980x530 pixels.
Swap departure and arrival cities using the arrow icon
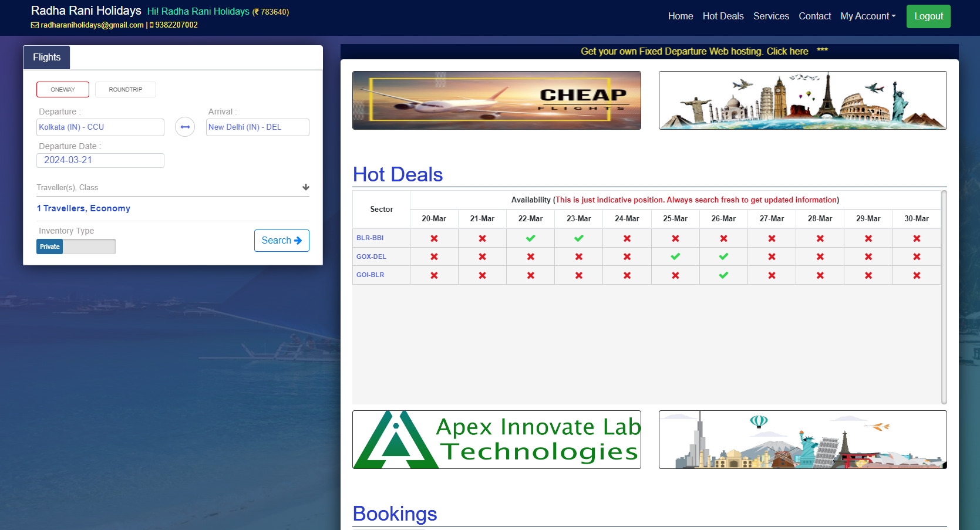(x=184, y=127)
